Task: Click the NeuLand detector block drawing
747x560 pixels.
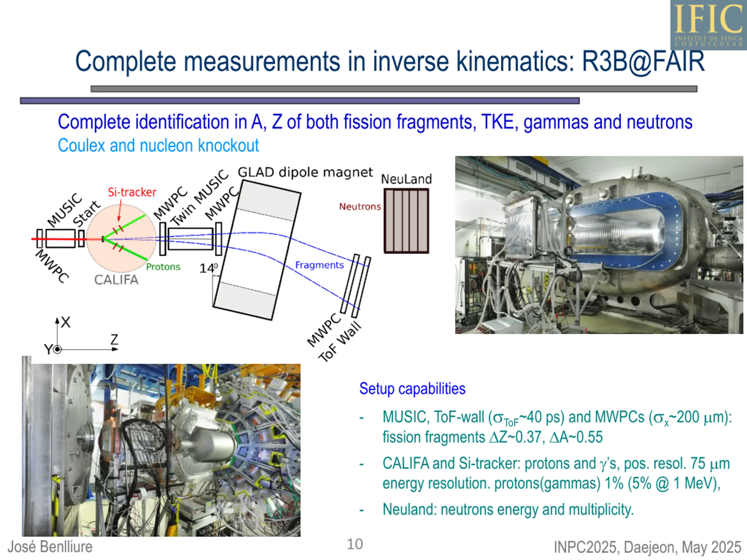Action: tap(406, 221)
